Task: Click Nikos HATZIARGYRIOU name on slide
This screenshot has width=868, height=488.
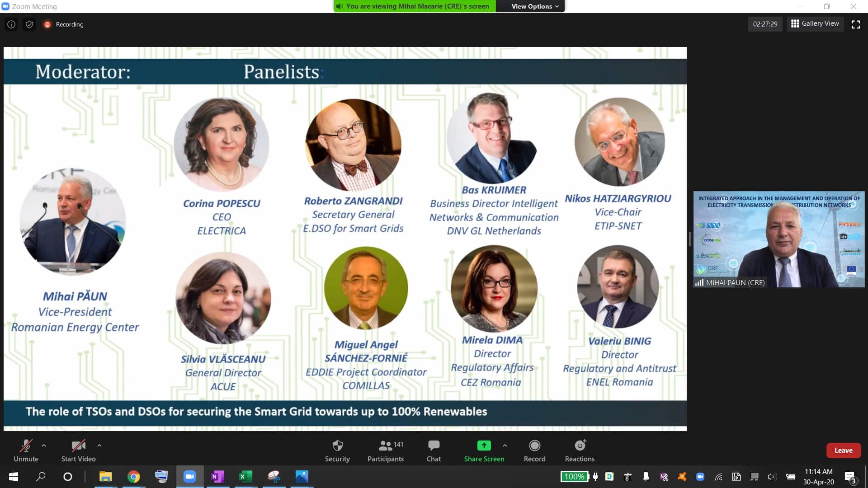Action: (618, 198)
